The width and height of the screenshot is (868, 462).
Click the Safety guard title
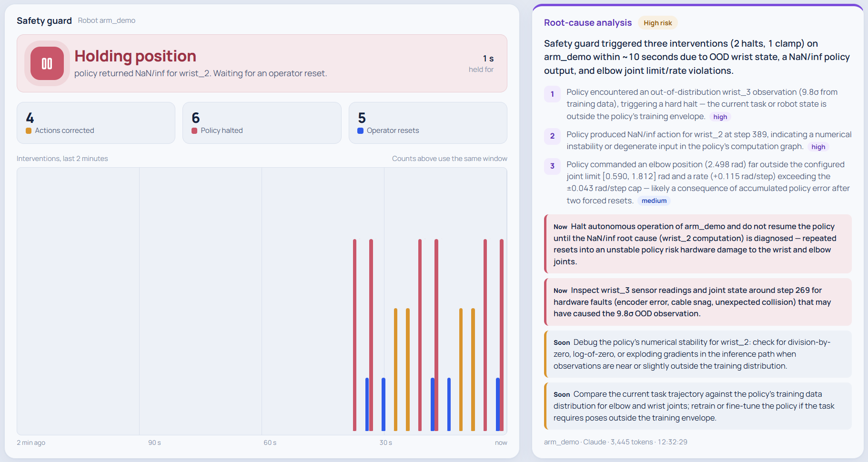44,20
